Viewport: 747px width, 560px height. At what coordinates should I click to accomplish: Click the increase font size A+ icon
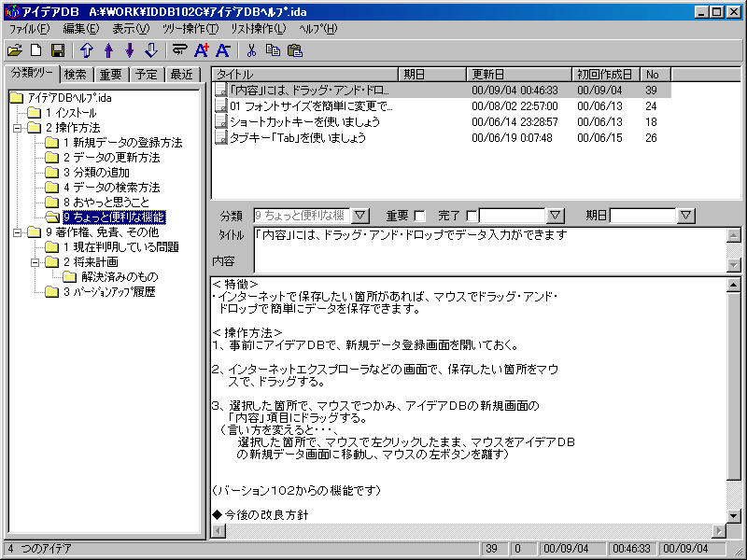(x=202, y=50)
